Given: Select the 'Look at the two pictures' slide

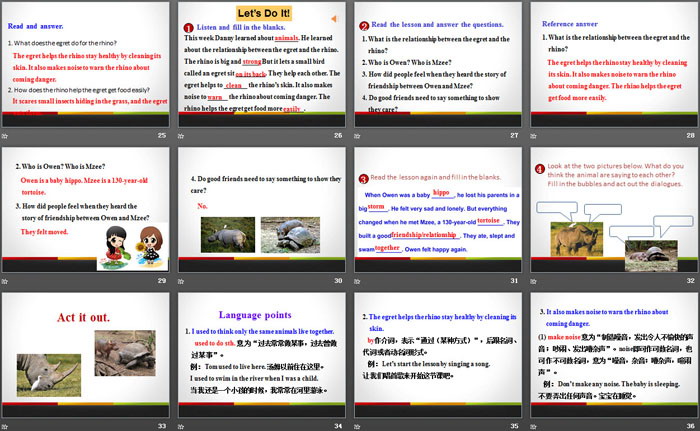Looking at the screenshot, I should coord(614,210).
